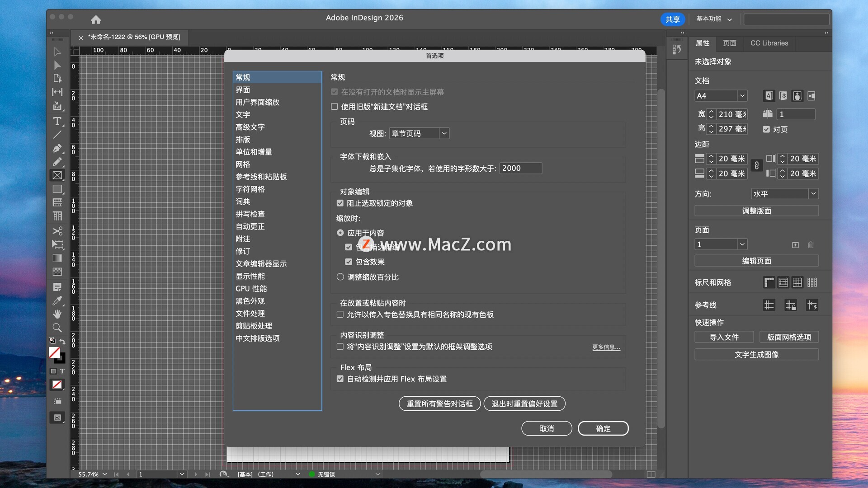Select the Zoom magnifier tool
The image size is (868, 488).
(57, 328)
